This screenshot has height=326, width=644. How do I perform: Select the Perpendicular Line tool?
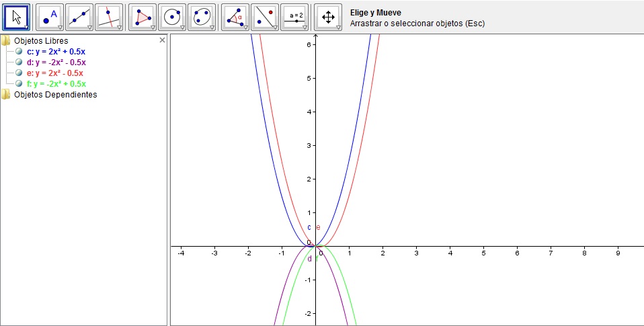coord(109,17)
